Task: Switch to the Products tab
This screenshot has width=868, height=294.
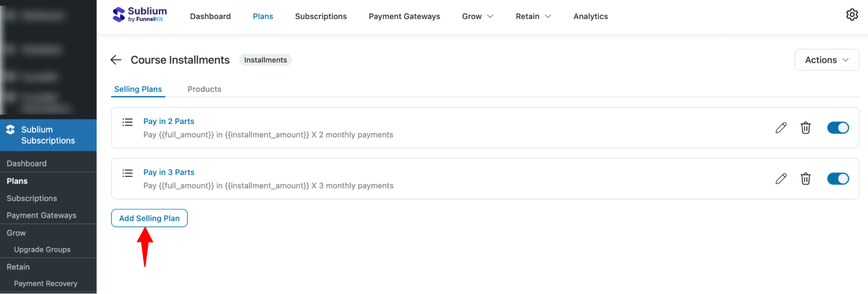Action: [204, 89]
